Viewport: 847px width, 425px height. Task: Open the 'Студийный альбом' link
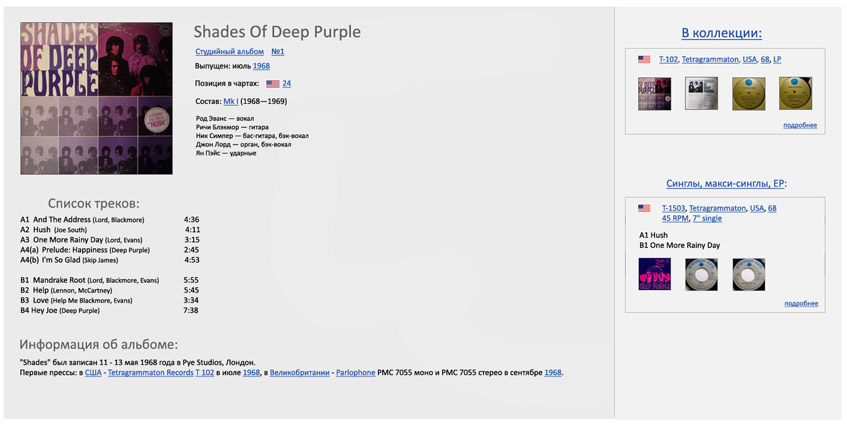pos(230,51)
